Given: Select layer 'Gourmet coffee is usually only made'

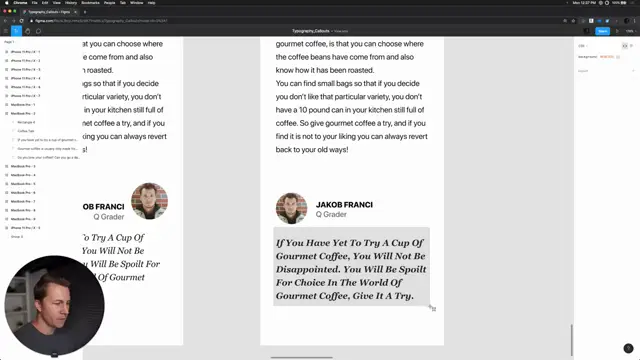Looking at the screenshot, I should tap(47, 149).
